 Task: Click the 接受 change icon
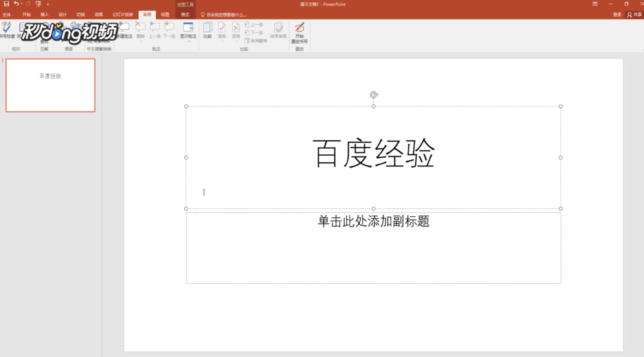222,27
